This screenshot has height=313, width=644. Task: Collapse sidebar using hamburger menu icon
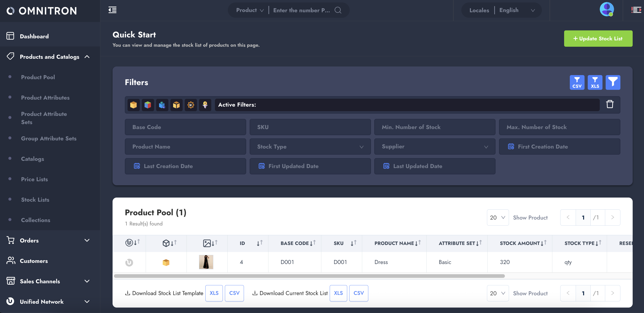(x=112, y=10)
